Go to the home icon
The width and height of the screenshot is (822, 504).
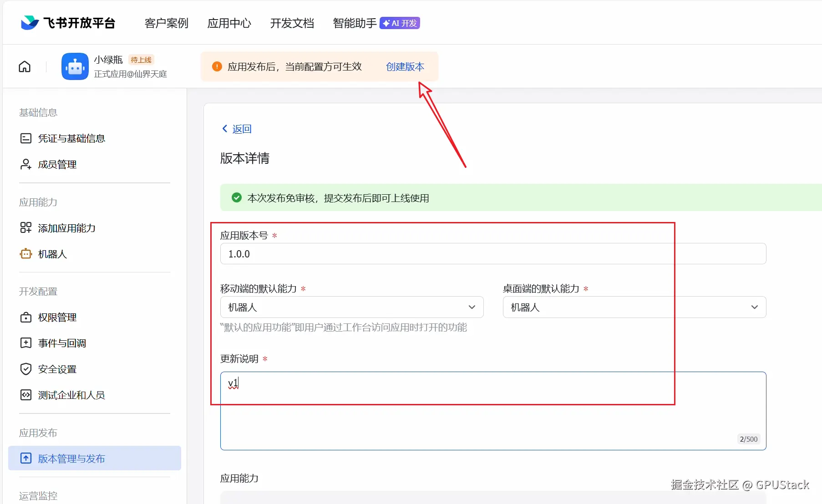pos(25,67)
